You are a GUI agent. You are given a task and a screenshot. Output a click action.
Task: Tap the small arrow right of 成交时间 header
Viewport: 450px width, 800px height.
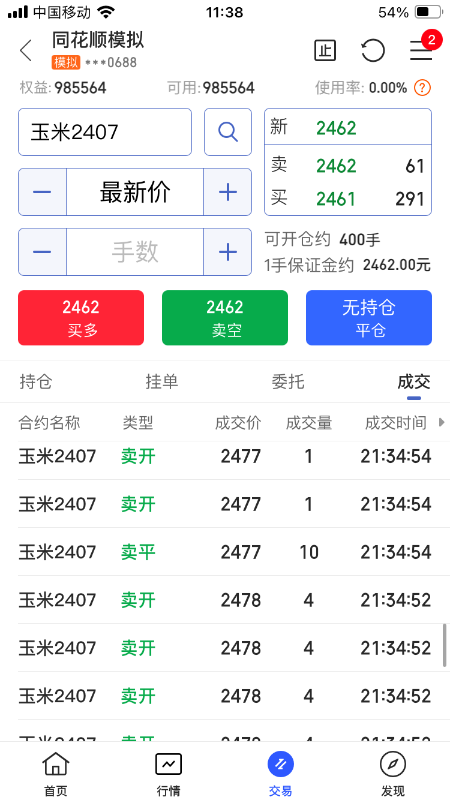442,422
